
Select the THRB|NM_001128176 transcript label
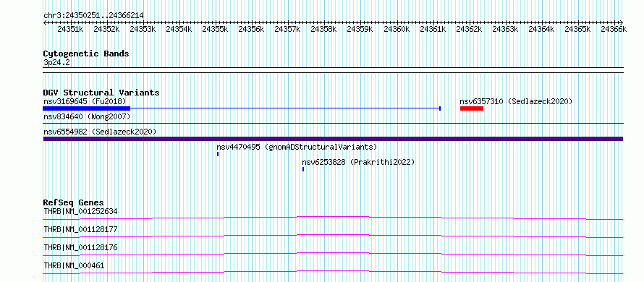pyautogui.click(x=80, y=247)
